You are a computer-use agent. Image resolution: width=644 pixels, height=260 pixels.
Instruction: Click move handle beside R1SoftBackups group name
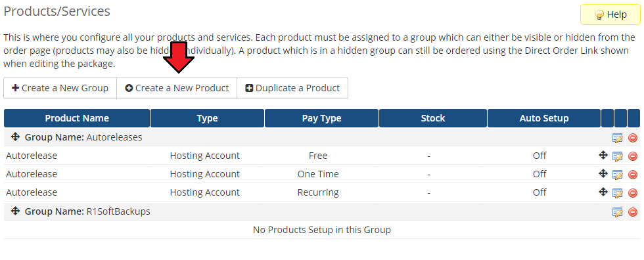[x=15, y=211]
